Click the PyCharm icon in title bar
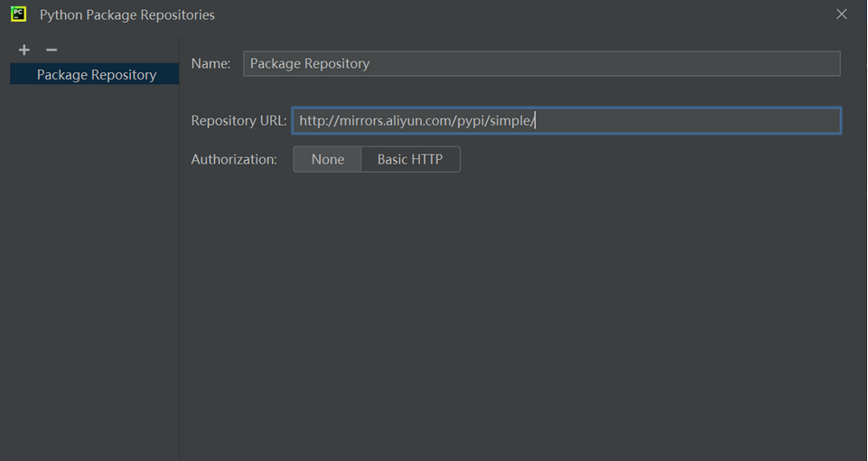 (18, 14)
